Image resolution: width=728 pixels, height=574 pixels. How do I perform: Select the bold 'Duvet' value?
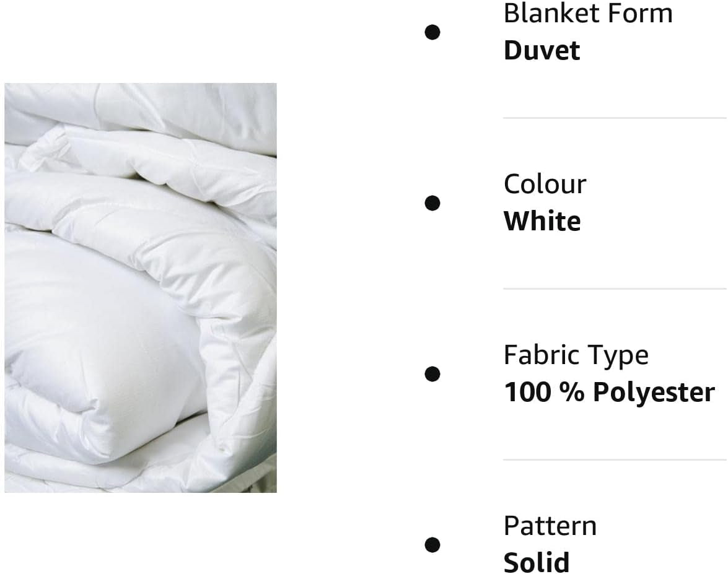tap(542, 50)
